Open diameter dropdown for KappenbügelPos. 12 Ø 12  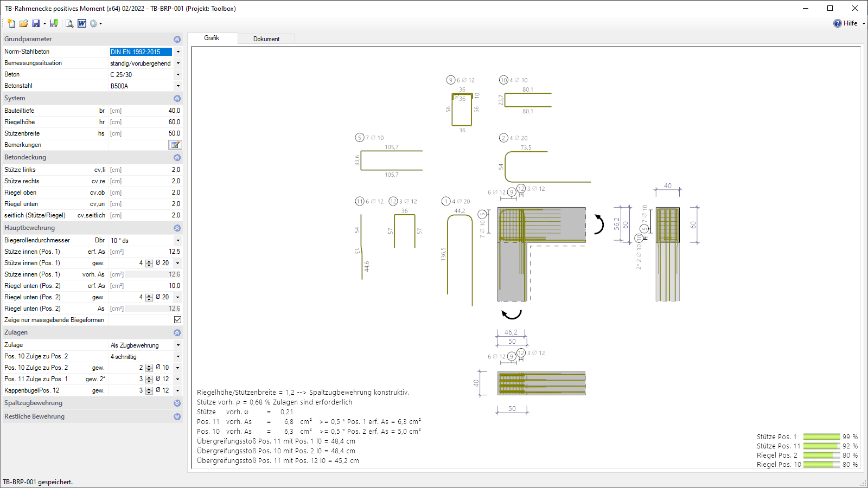click(178, 390)
